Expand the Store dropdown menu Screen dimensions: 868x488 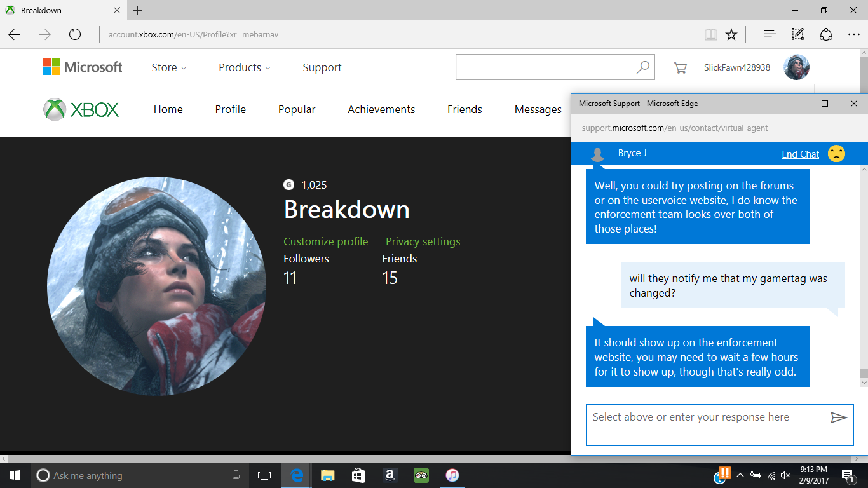(169, 67)
